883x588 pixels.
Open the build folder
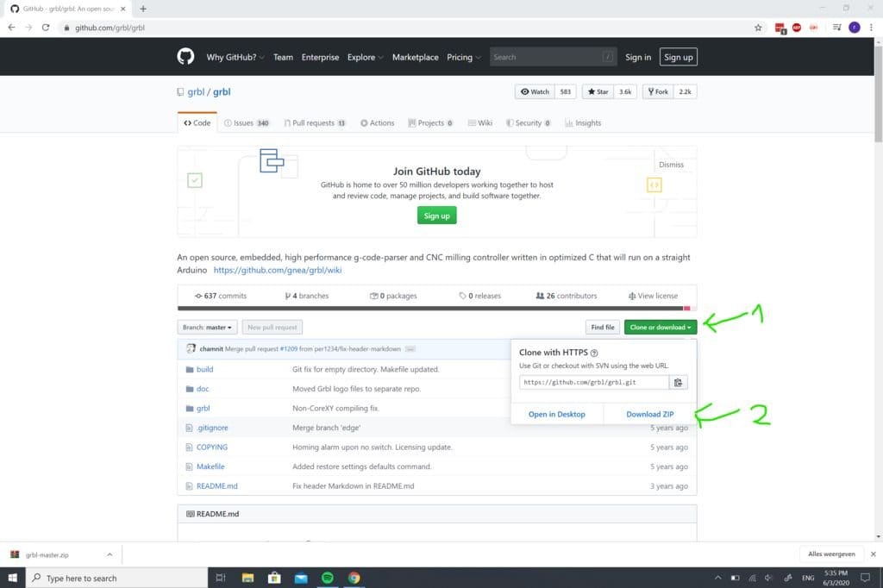point(204,369)
